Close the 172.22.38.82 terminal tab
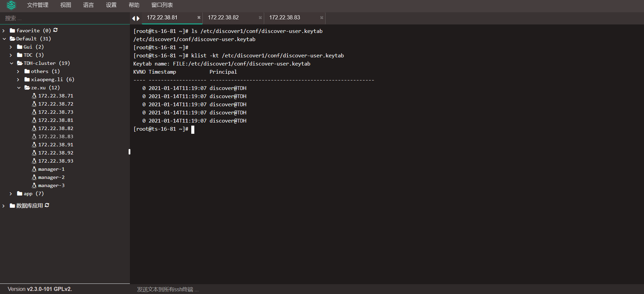The image size is (644, 294). 260,18
